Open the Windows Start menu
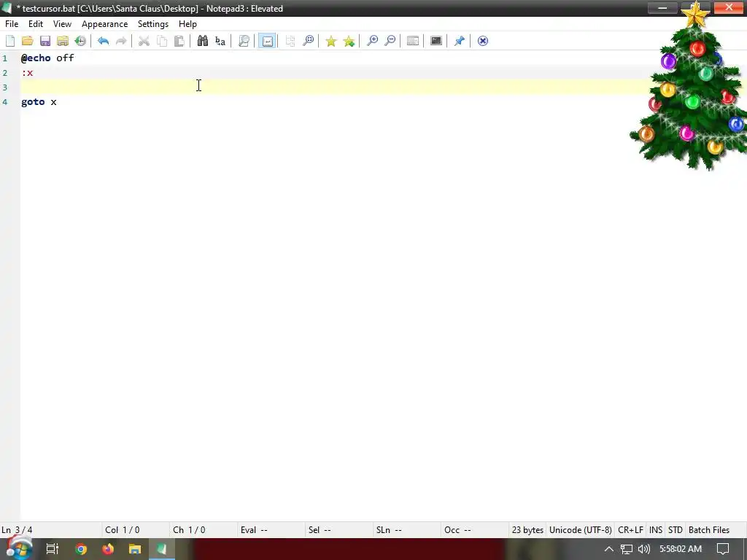Screen dimensions: 747x560 [x=19, y=549]
